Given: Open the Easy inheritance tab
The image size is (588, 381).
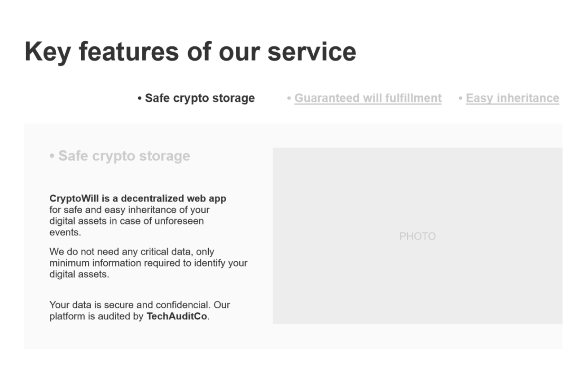Looking at the screenshot, I should coord(512,98).
